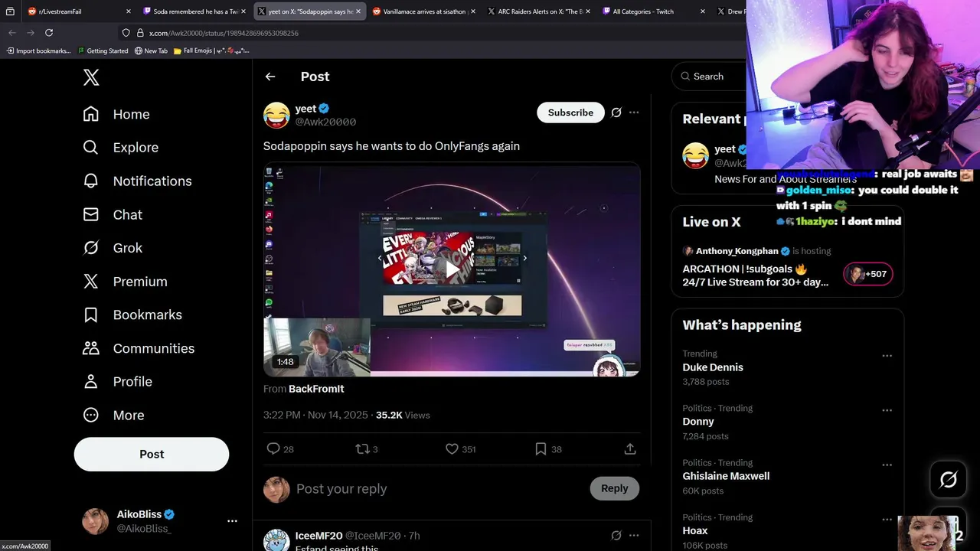Viewport: 980px width, 551px height.
Task: Open Profile in the sidebar
Action: [x=117, y=382]
